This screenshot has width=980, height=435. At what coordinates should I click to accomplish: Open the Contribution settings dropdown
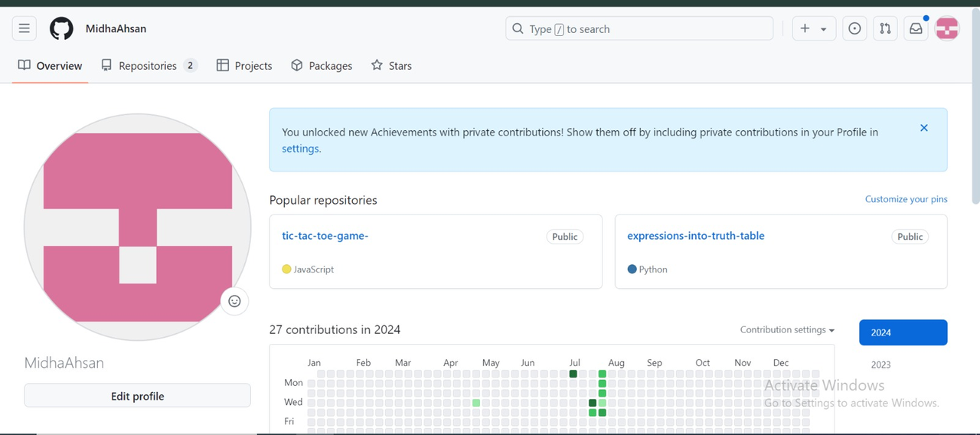pyautogui.click(x=787, y=330)
